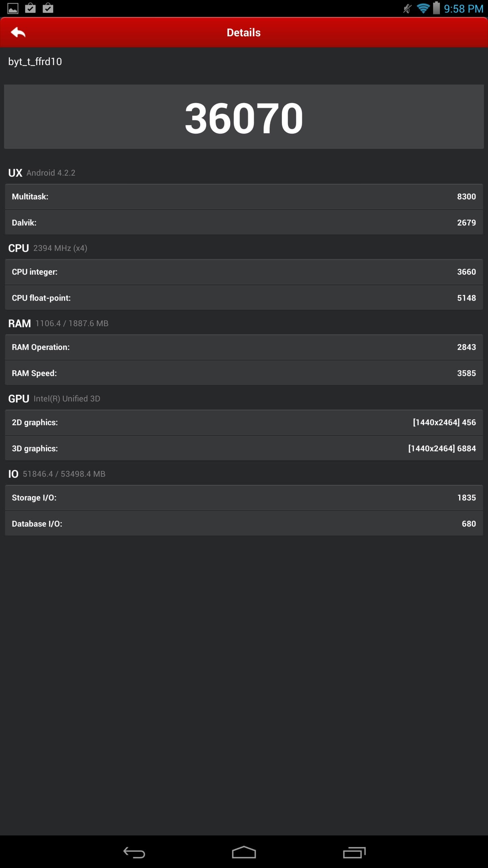488x868 pixels.
Task: Select the RAM Speed row
Action: pyautogui.click(x=244, y=373)
